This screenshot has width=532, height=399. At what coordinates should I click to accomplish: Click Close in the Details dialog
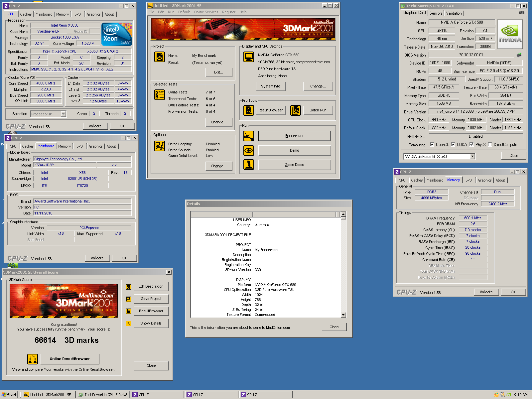coord(334,327)
